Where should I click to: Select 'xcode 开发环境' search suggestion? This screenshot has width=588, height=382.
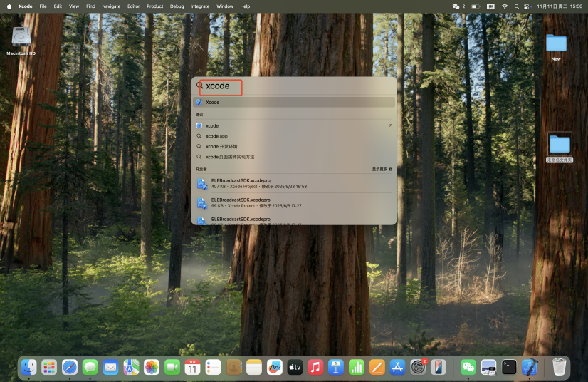294,147
